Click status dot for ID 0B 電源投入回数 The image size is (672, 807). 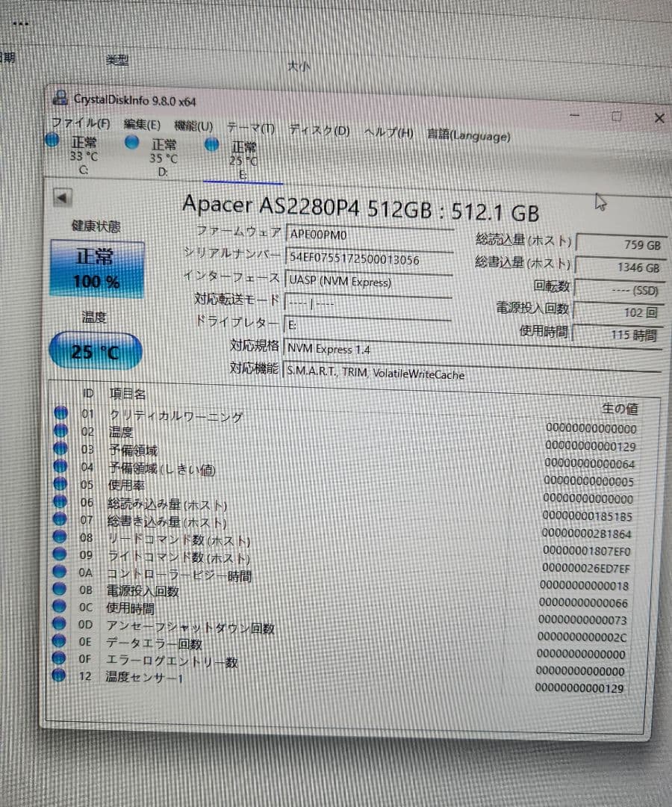click(59, 588)
